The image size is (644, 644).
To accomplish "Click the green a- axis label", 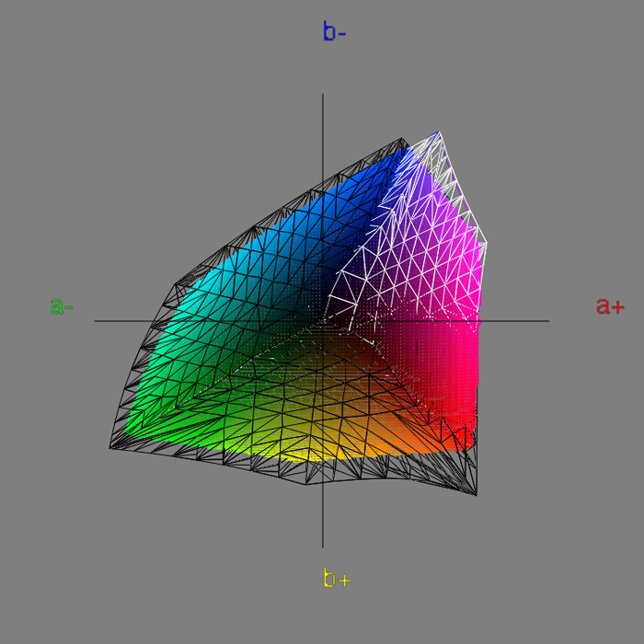I will click(x=62, y=306).
